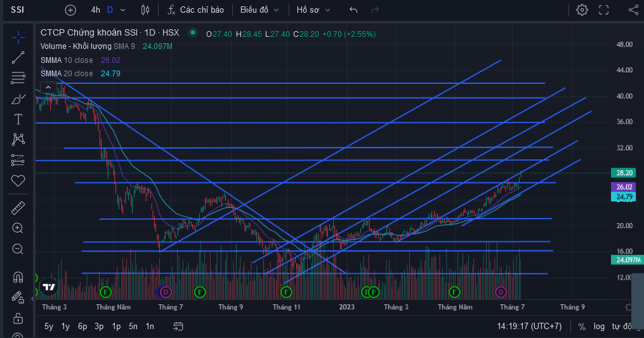The width and height of the screenshot is (644, 338).
Task: Enter fullscreen mode
Action: [x=604, y=10]
